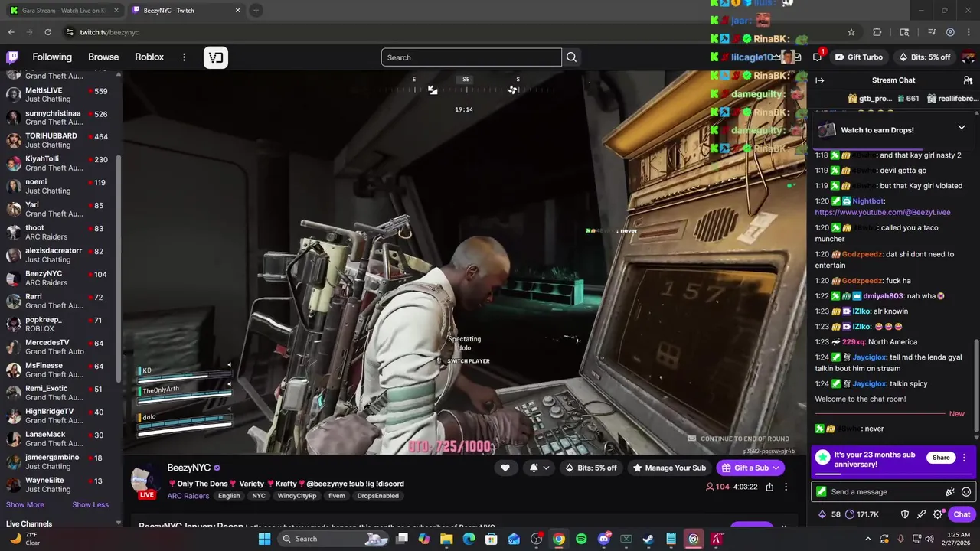
Task: Open Chrome media control icon
Action: [931, 32]
